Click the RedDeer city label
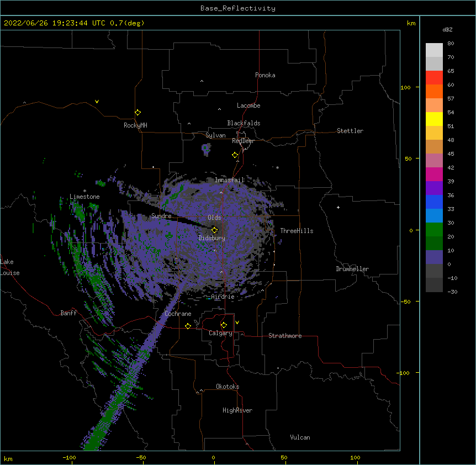 tap(243, 141)
